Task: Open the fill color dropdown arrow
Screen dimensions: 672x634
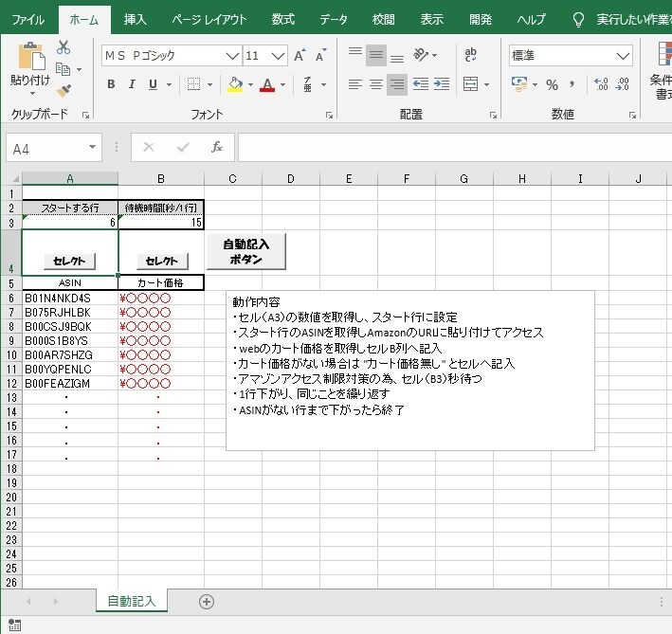Action: click(x=250, y=84)
